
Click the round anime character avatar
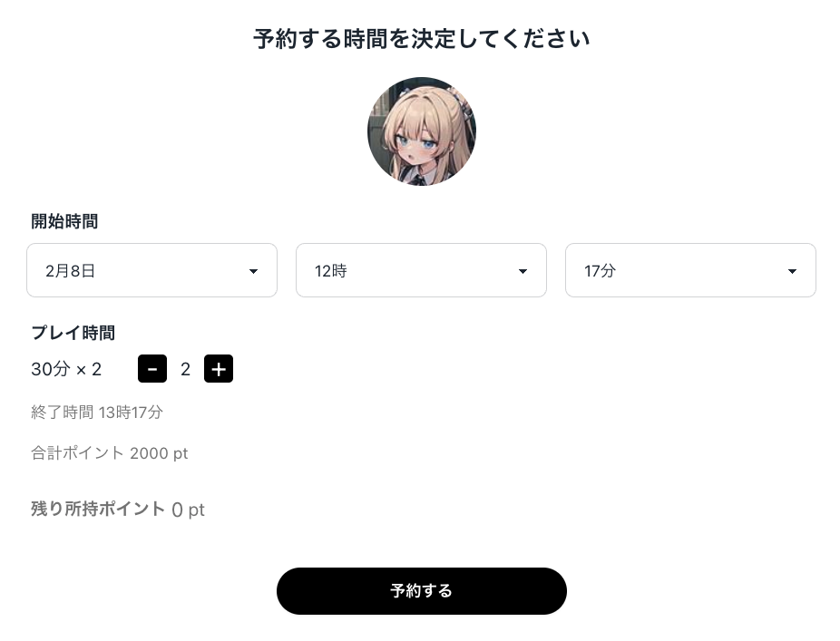pyautogui.click(x=422, y=131)
